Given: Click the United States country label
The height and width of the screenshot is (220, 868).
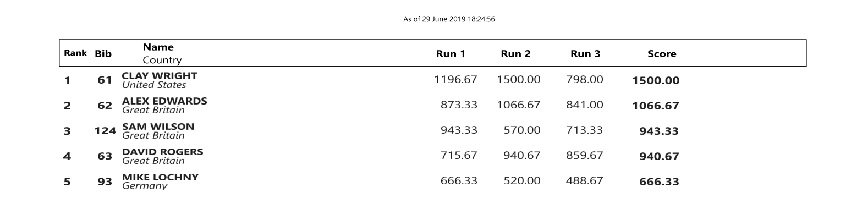Looking at the screenshot, I should (154, 85).
